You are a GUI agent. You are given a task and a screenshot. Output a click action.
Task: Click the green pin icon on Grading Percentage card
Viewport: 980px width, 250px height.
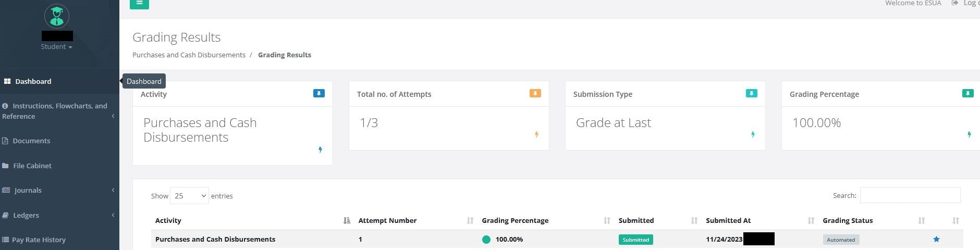[x=967, y=93]
